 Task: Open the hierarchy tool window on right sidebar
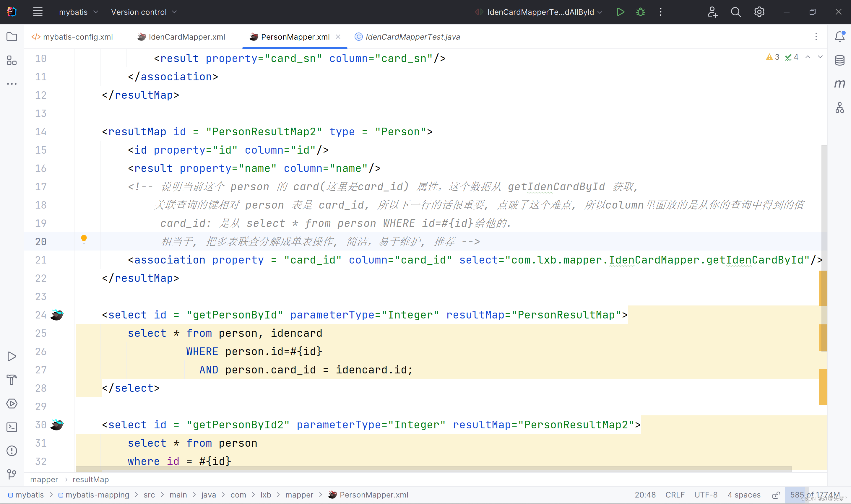coord(840,107)
